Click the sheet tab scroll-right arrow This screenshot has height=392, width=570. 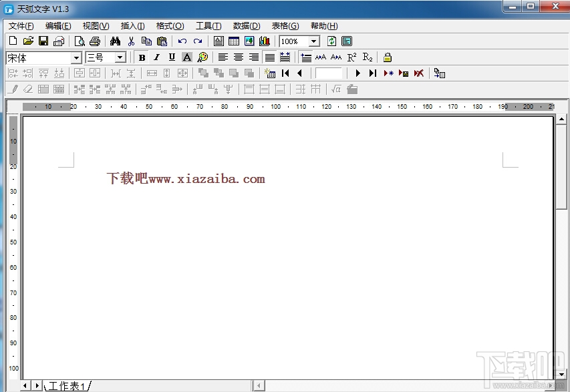point(37,385)
